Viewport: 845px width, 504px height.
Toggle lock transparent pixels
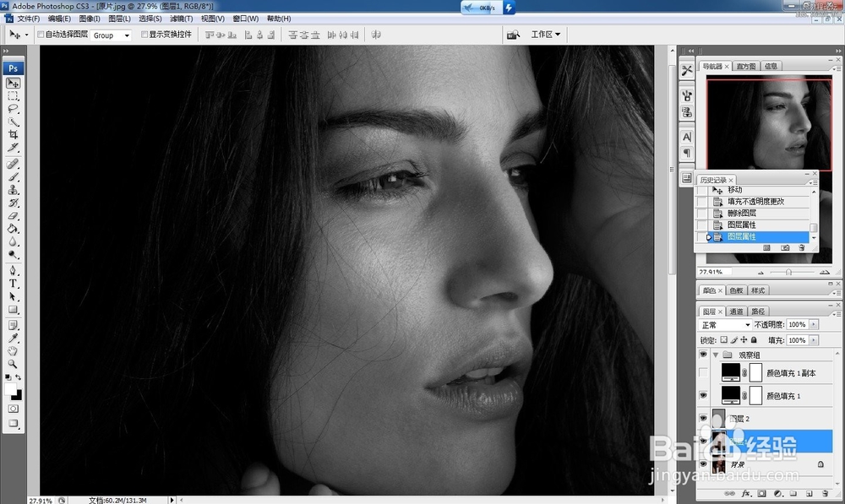tap(724, 339)
